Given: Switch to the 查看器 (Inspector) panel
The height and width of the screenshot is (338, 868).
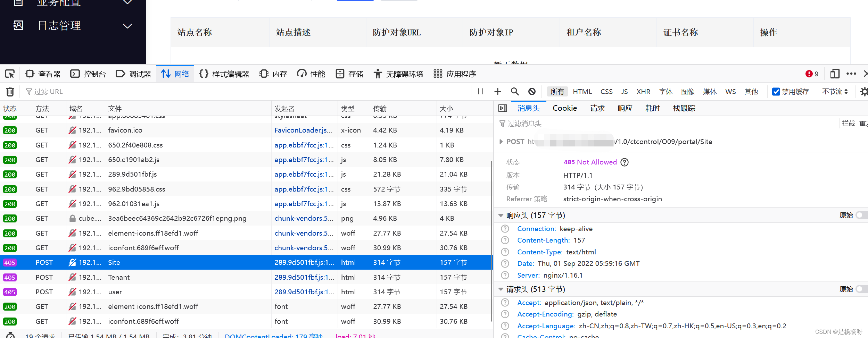Looking at the screenshot, I should tap(43, 74).
